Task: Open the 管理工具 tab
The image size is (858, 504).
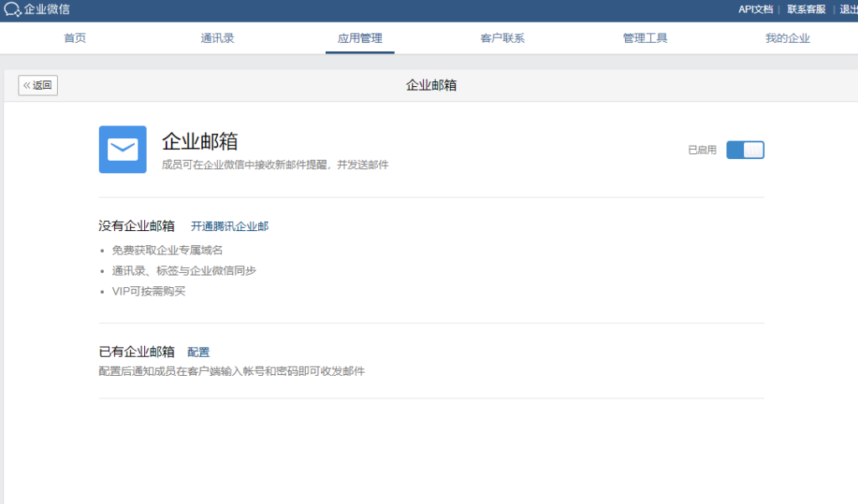Action: click(x=645, y=38)
